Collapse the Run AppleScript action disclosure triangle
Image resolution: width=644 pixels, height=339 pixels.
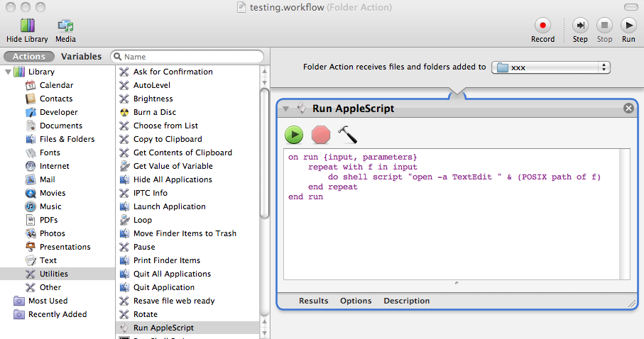[x=285, y=109]
